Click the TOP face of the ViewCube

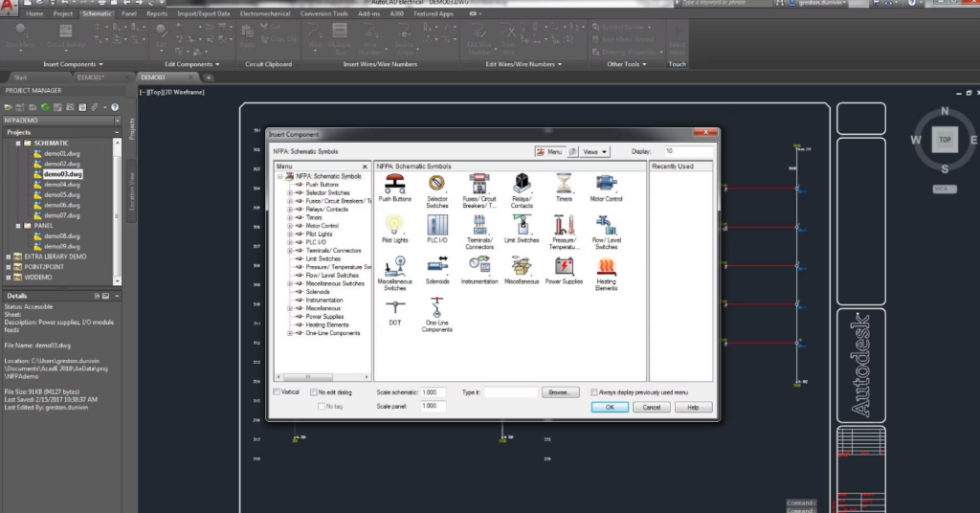point(945,140)
